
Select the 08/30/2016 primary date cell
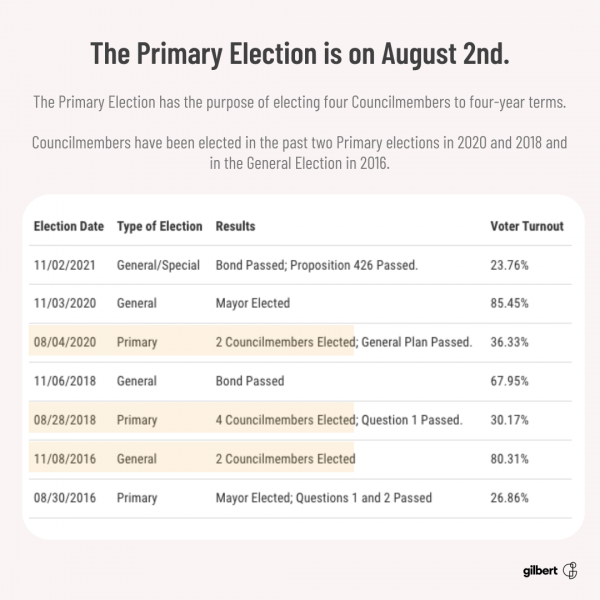(69, 497)
